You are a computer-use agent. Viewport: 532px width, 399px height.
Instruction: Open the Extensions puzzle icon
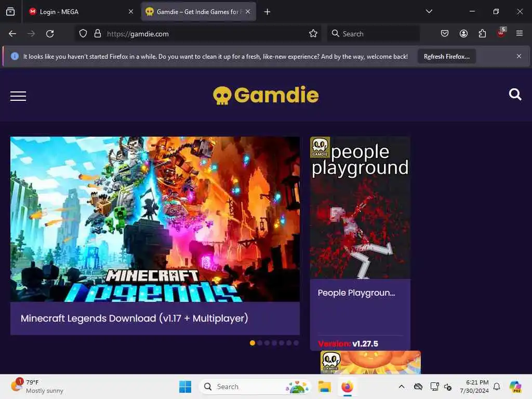click(482, 33)
